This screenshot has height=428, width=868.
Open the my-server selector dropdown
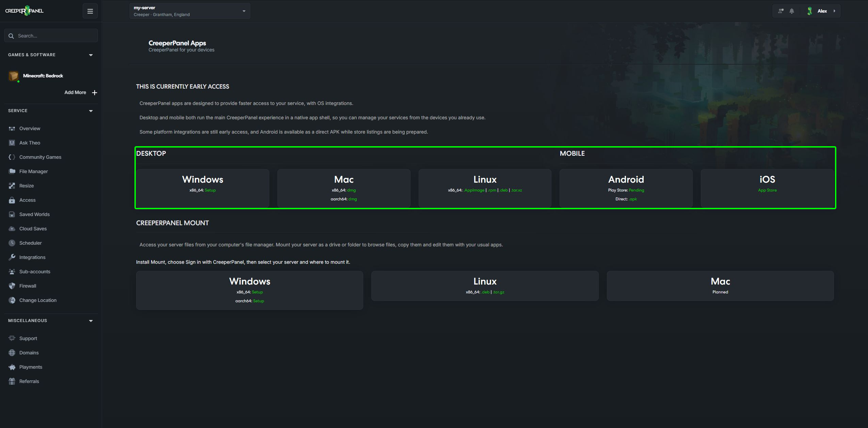click(190, 11)
